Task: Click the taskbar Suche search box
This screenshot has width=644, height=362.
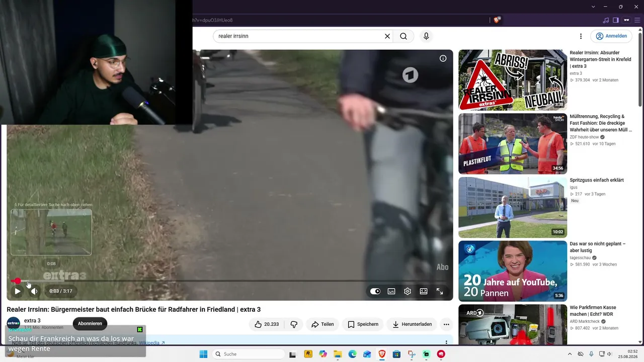Action: (249, 354)
